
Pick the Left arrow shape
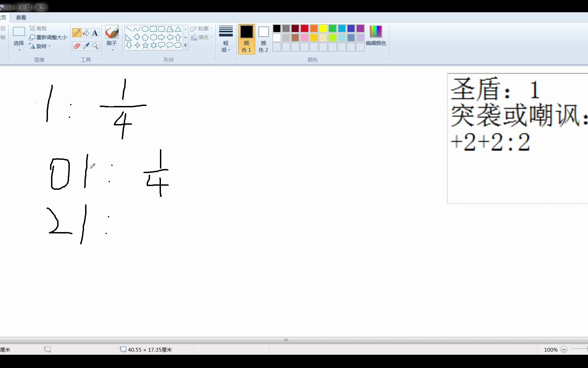click(x=170, y=37)
